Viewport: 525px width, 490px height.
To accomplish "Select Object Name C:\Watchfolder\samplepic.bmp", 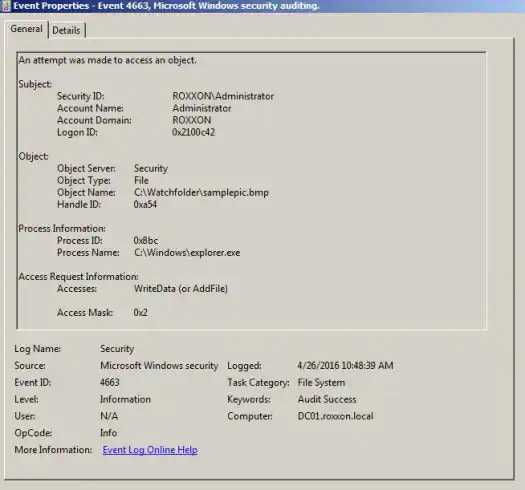I will click(202, 193).
